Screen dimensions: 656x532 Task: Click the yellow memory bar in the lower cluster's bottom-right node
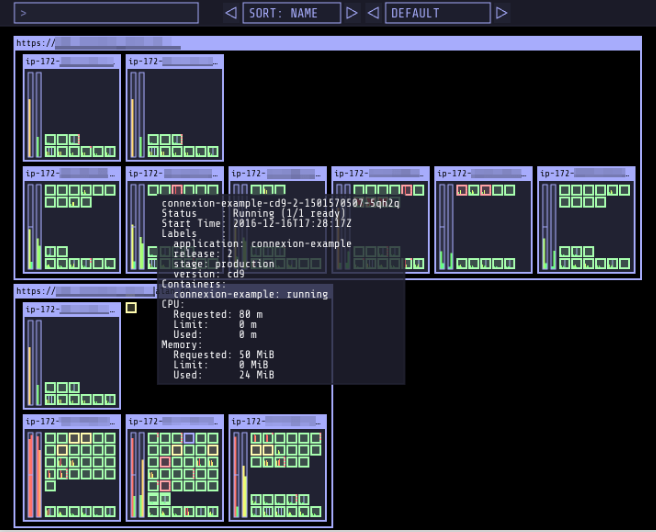[x=244, y=492]
